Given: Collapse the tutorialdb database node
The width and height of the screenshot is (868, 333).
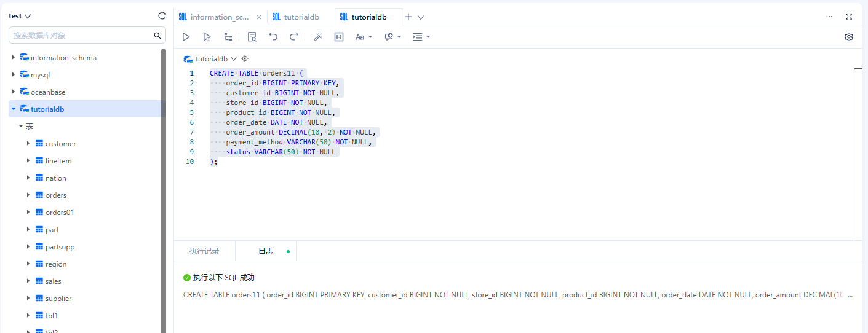Looking at the screenshot, I should [14, 109].
